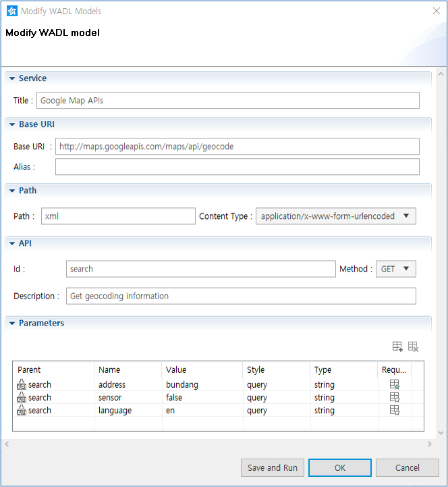Image resolution: width=448 pixels, height=487 pixels.
Task: Click the required icon in sensor row
Action: [395, 397]
